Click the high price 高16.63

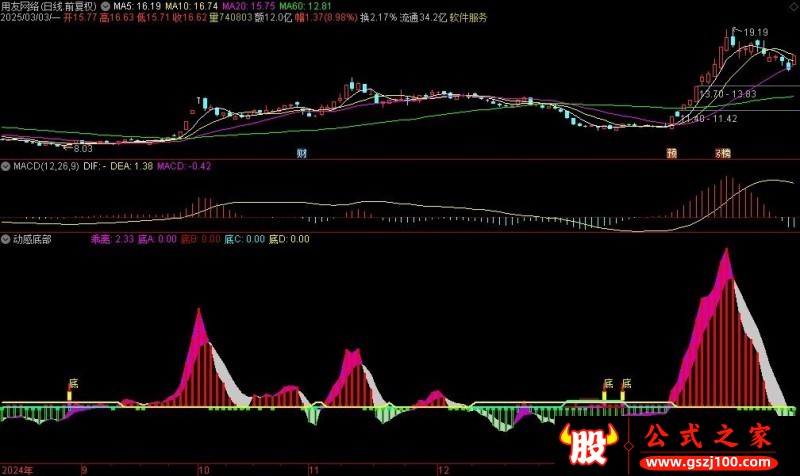[116, 18]
